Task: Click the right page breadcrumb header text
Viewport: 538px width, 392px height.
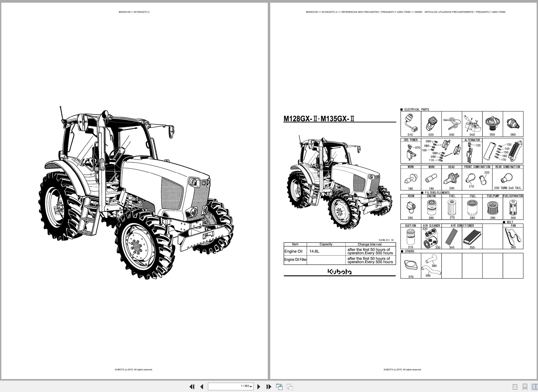Action: coord(406,12)
